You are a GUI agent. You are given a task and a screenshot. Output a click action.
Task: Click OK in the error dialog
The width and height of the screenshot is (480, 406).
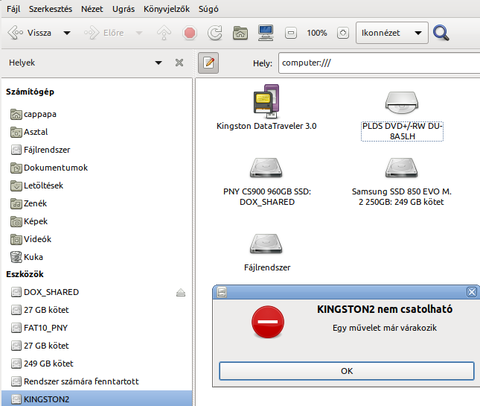[347, 371]
